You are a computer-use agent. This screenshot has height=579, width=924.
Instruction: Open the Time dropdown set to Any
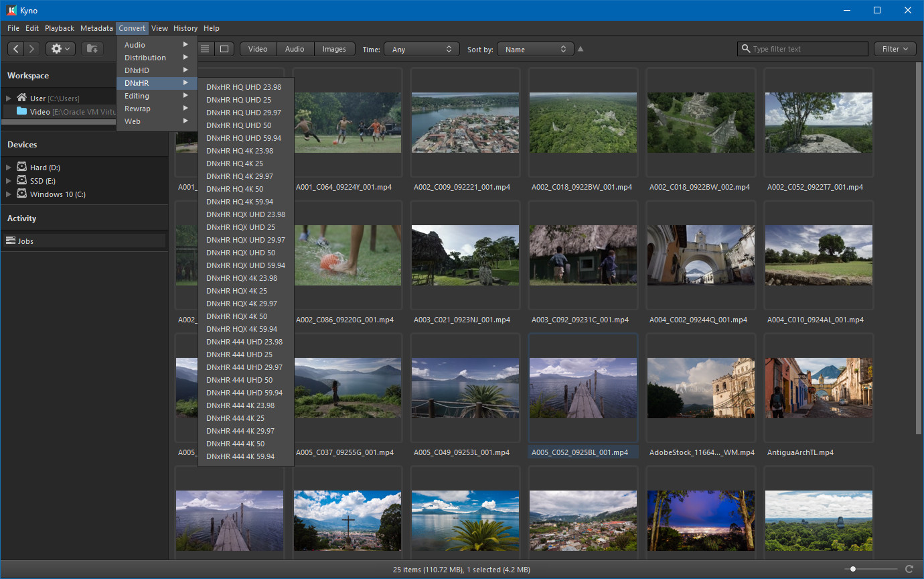coord(421,49)
